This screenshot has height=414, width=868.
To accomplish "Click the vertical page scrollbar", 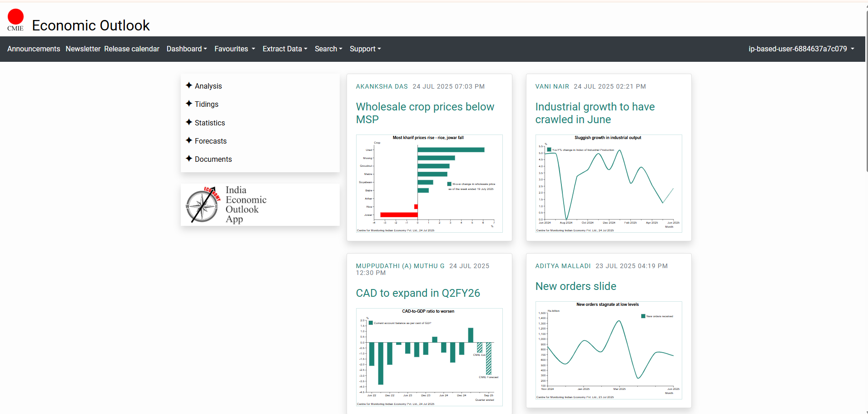I will click(x=867, y=91).
